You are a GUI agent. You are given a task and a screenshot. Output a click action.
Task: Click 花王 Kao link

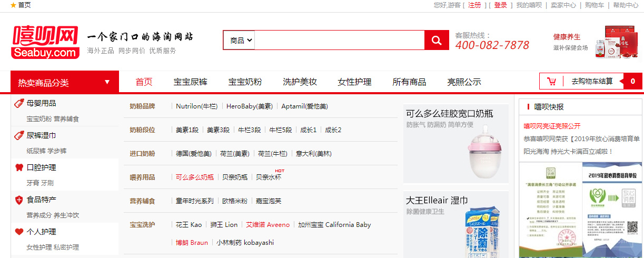(x=189, y=225)
